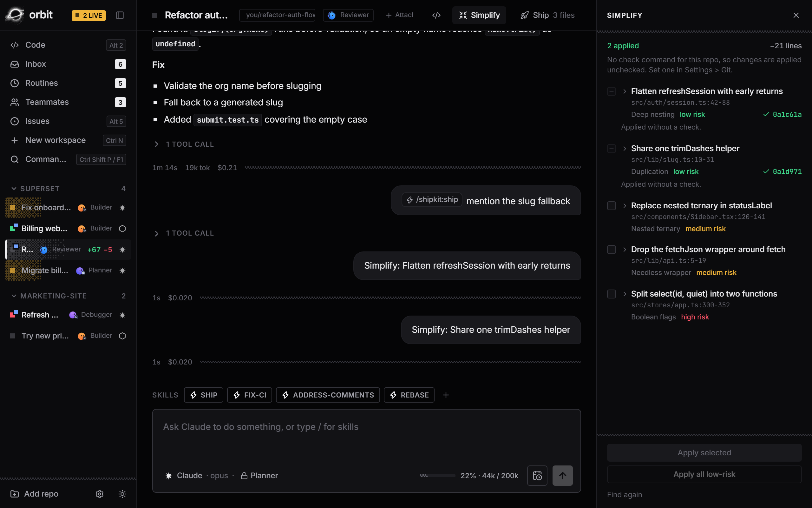Toggle the sidebar panel icon next to 2 LIVE
This screenshot has width=812, height=508.
tap(120, 15)
